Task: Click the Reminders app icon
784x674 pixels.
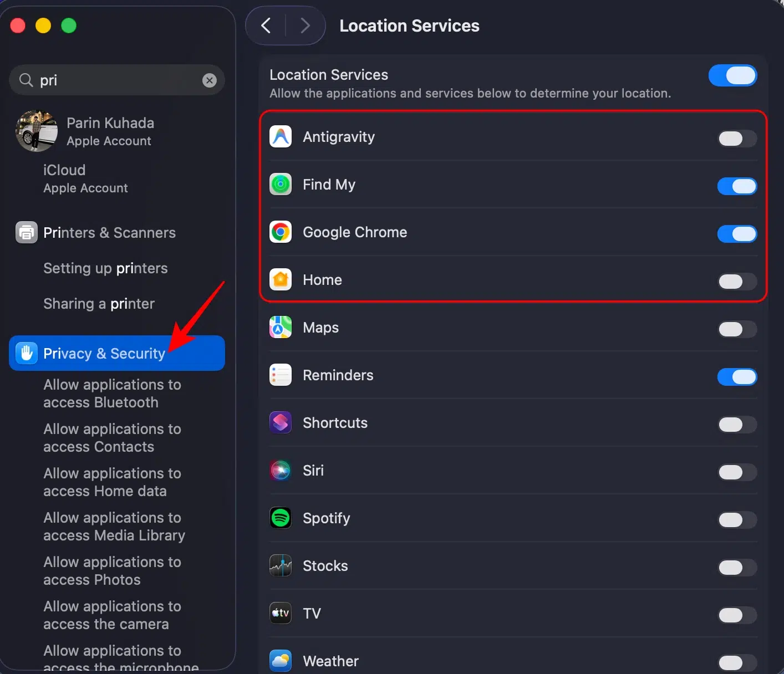Action: point(281,375)
